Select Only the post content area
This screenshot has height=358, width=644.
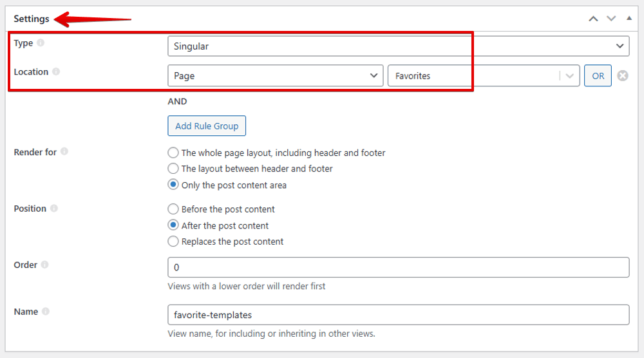pos(173,185)
